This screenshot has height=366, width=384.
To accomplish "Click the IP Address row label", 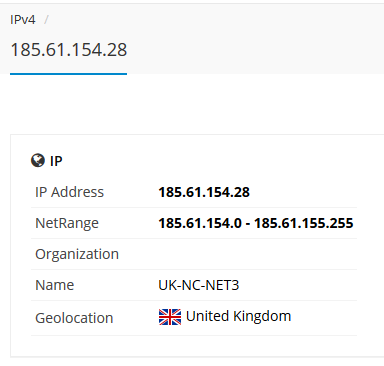I will coord(70,192).
